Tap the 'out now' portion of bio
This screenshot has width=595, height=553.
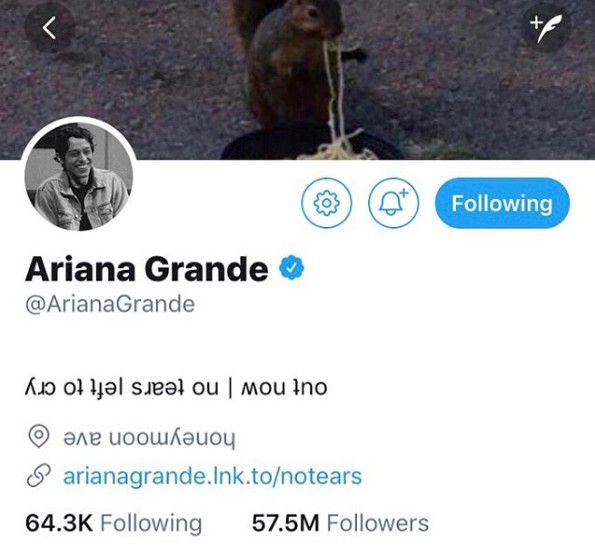coord(283,388)
